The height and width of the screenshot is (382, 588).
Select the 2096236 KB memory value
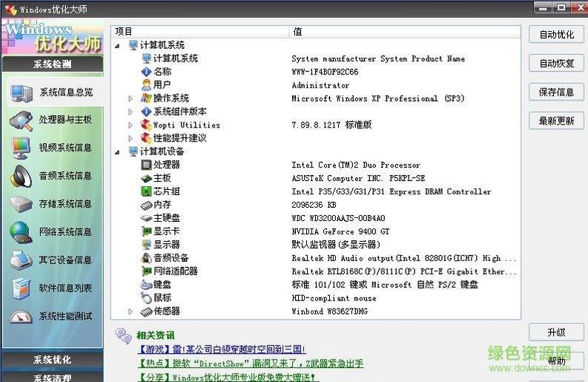pos(314,205)
